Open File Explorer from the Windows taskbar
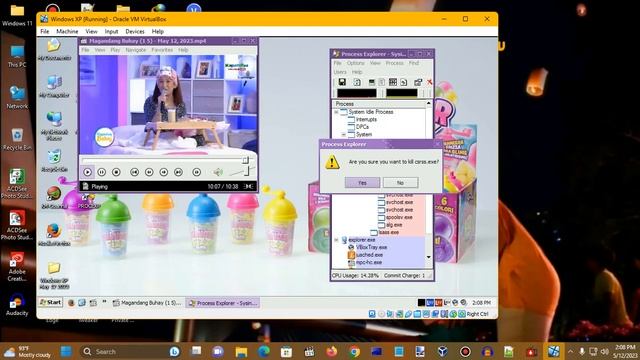Image resolution: width=640 pixels, height=360 pixels. 241,351
